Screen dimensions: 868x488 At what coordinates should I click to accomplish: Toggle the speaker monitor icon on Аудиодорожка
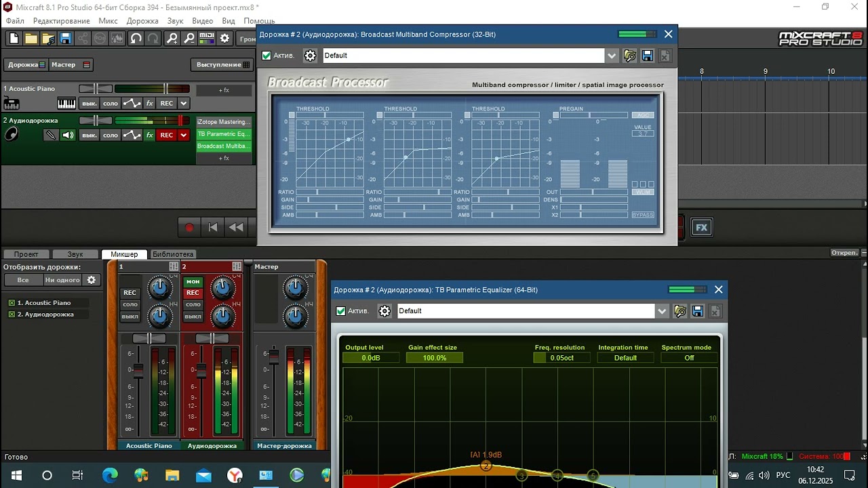point(68,136)
